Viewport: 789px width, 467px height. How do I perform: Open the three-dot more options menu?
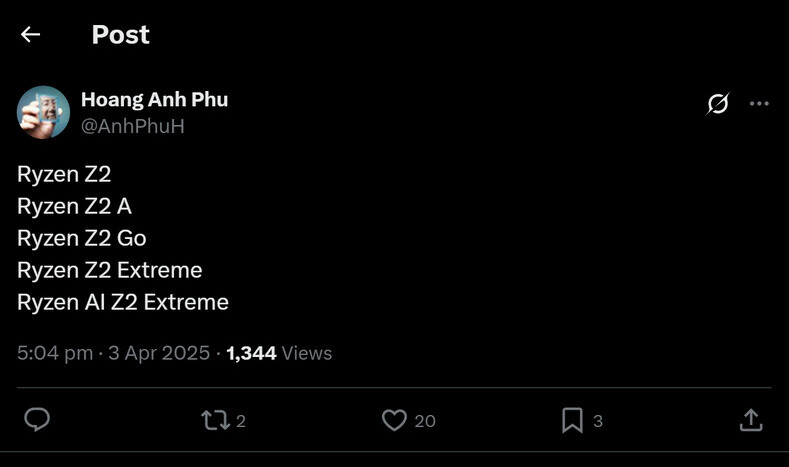(759, 104)
